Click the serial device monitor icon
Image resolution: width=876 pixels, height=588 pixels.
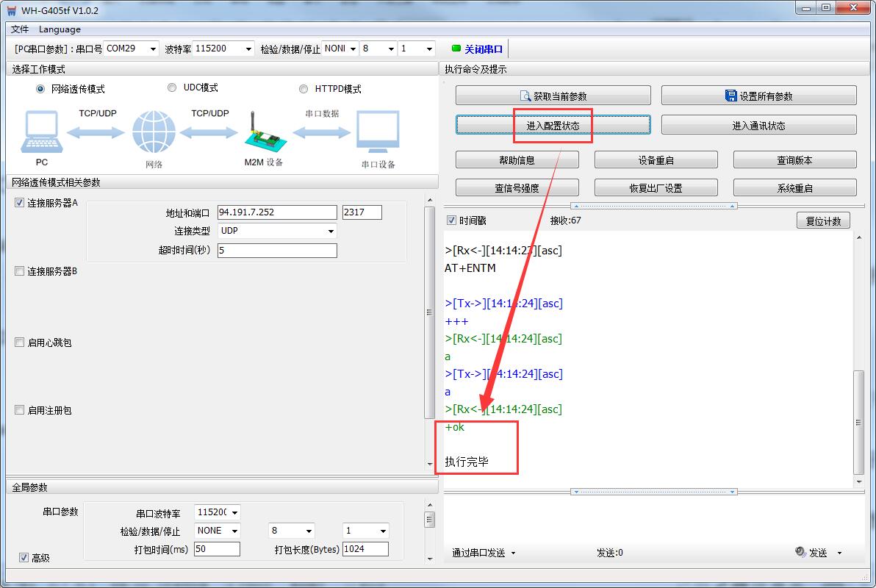378,133
